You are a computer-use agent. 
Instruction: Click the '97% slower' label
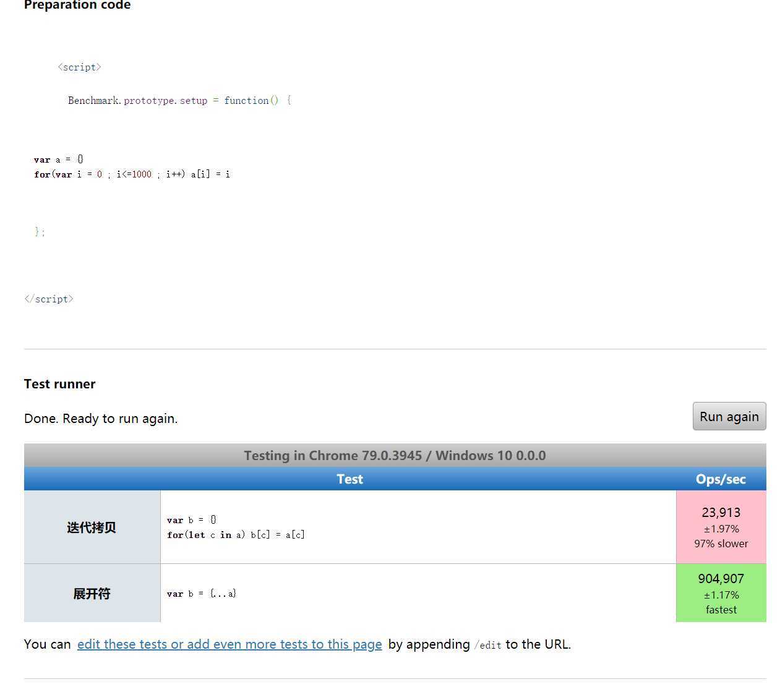click(721, 544)
